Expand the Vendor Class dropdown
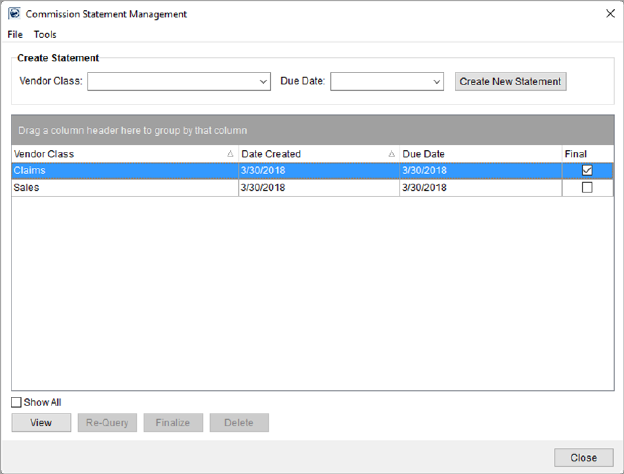This screenshot has height=474, width=624. (x=264, y=82)
